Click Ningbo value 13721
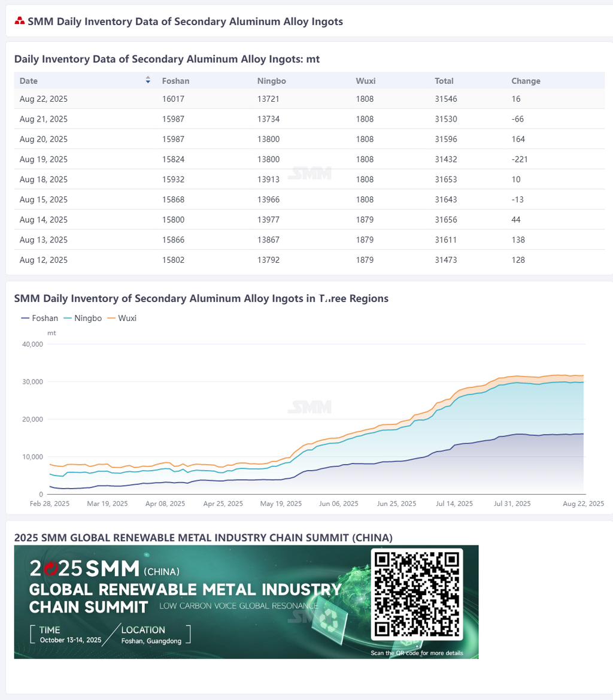 [x=268, y=99]
